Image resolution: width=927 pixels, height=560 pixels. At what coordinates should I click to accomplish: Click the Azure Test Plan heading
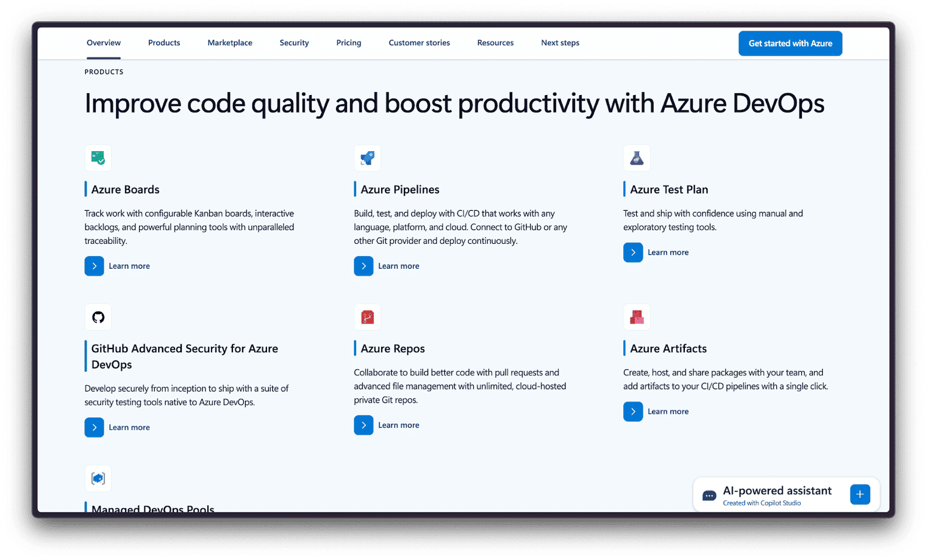(669, 190)
